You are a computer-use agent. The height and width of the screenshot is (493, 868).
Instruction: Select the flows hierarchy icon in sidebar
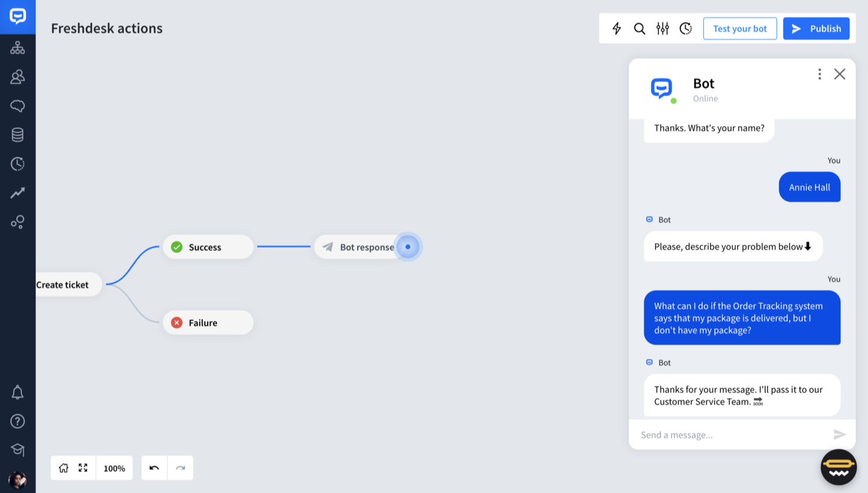[x=18, y=48]
